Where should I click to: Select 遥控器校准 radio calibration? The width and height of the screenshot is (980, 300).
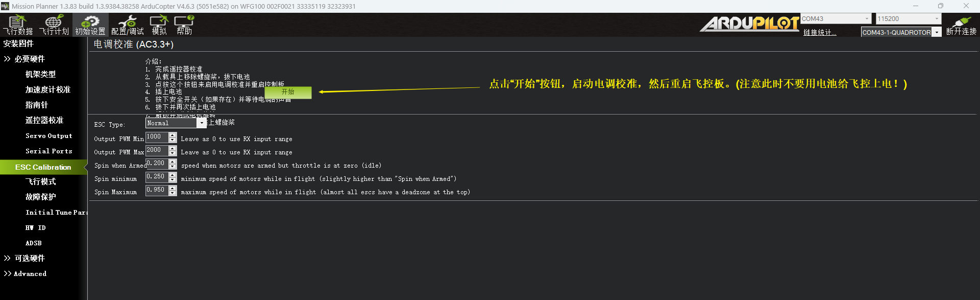pos(44,120)
